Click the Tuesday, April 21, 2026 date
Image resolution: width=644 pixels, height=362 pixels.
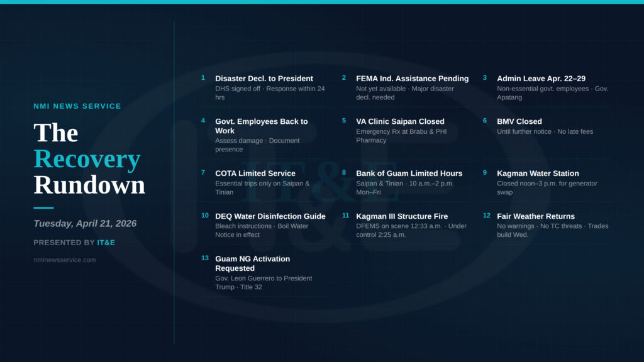coord(85,224)
